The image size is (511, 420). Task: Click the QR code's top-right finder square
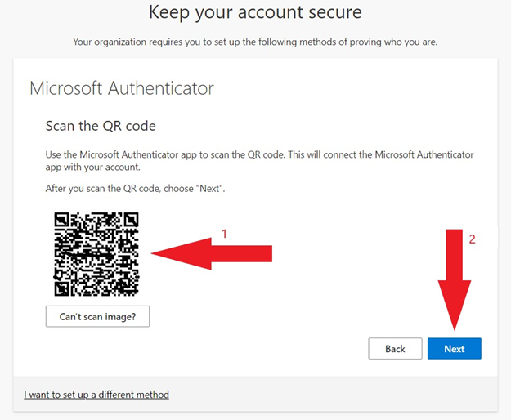(x=132, y=220)
